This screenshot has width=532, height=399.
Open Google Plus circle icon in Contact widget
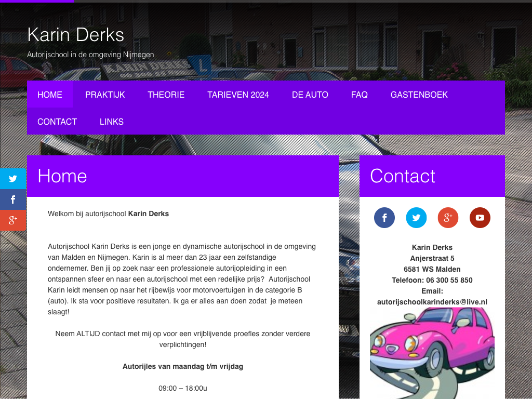[448, 218]
